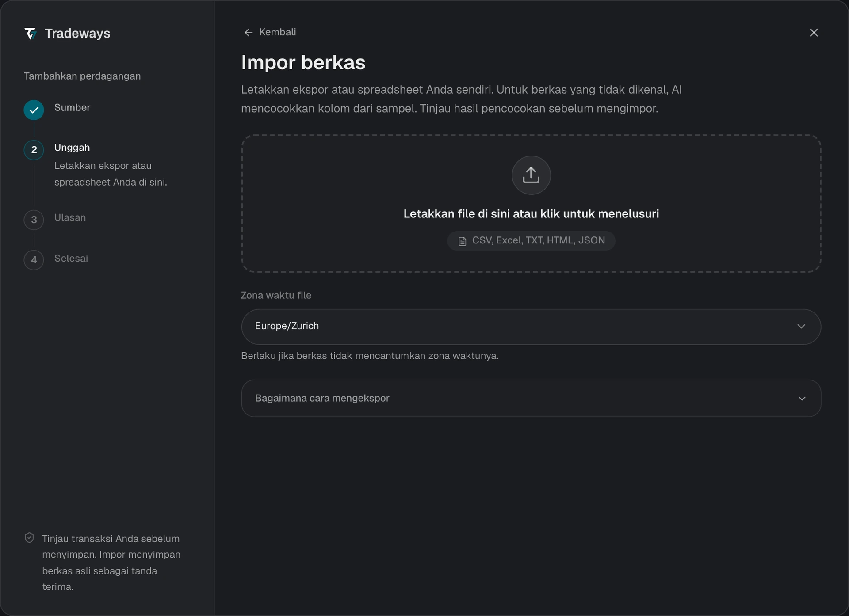Expand Bagaimana cara mengekspor section

[531, 398]
